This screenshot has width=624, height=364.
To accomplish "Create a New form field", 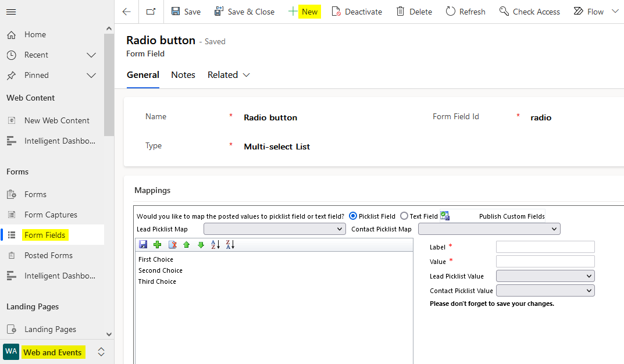I will (304, 12).
